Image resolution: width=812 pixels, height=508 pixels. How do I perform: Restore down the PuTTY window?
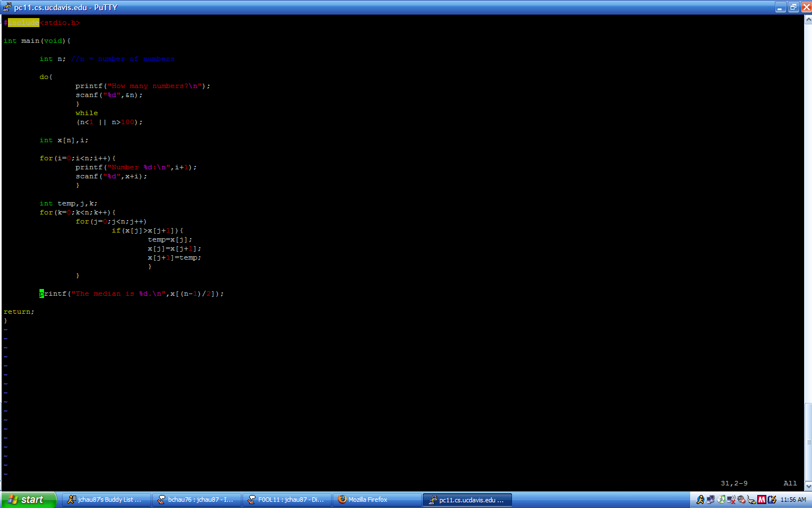point(793,7)
